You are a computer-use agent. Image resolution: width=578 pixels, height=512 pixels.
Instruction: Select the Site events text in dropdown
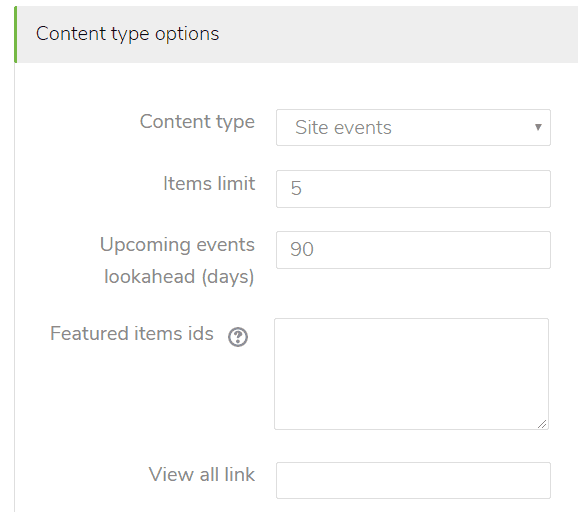[343, 128]
